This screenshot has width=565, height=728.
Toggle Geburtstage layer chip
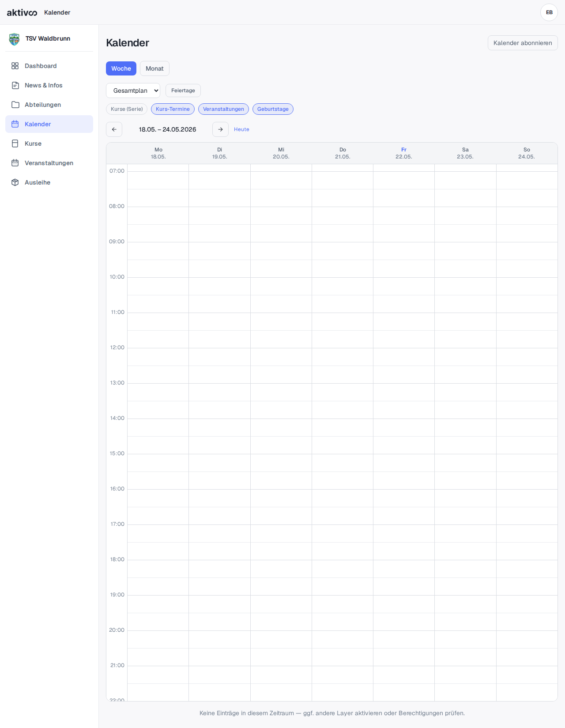click(273, 109)
